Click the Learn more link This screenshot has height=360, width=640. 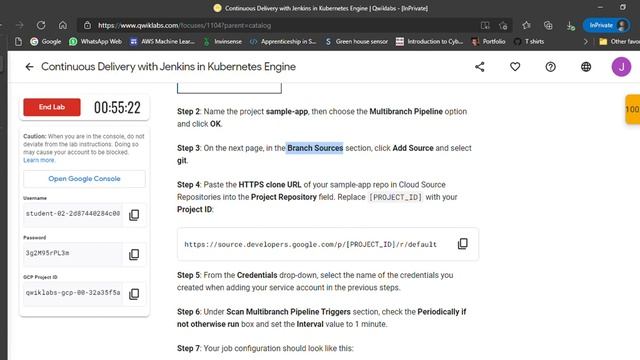(39, 160)
